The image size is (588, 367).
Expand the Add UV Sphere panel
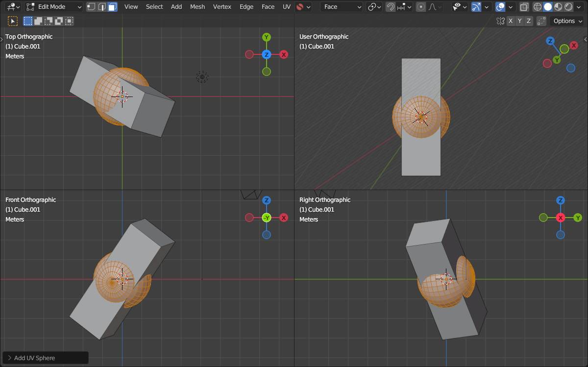pyautogui.click(x=46, y=358)
